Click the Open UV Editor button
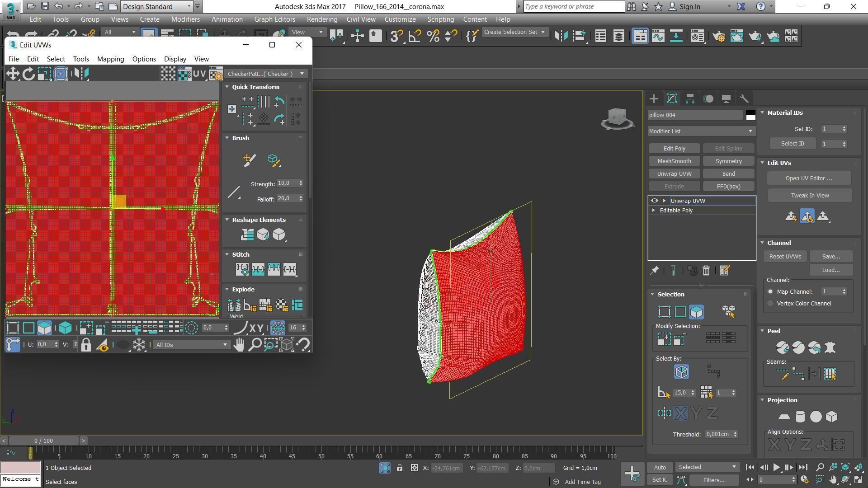 pos(808,178)
